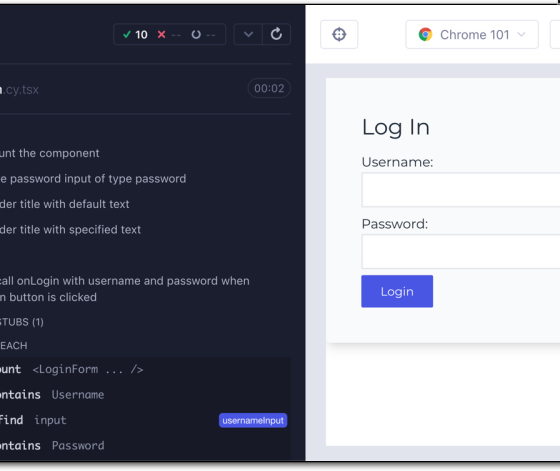Click the Username input field
560x471 pixels.
coord(461,190)
